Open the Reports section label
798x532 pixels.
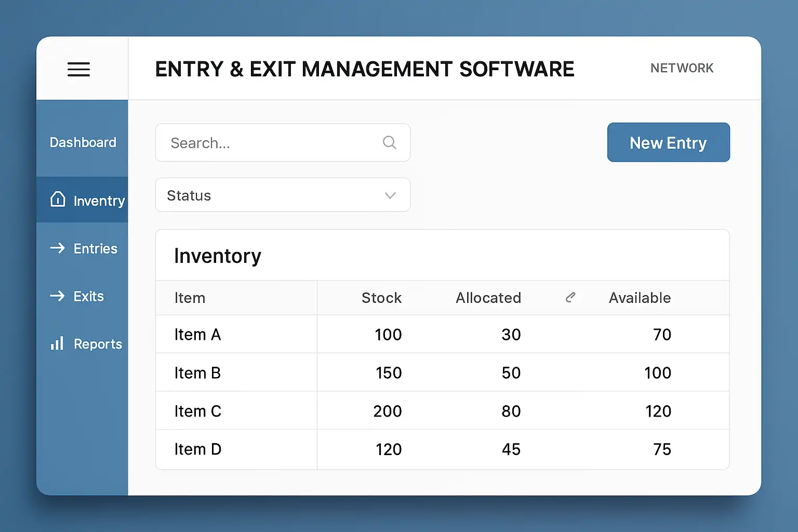point(98,344)
